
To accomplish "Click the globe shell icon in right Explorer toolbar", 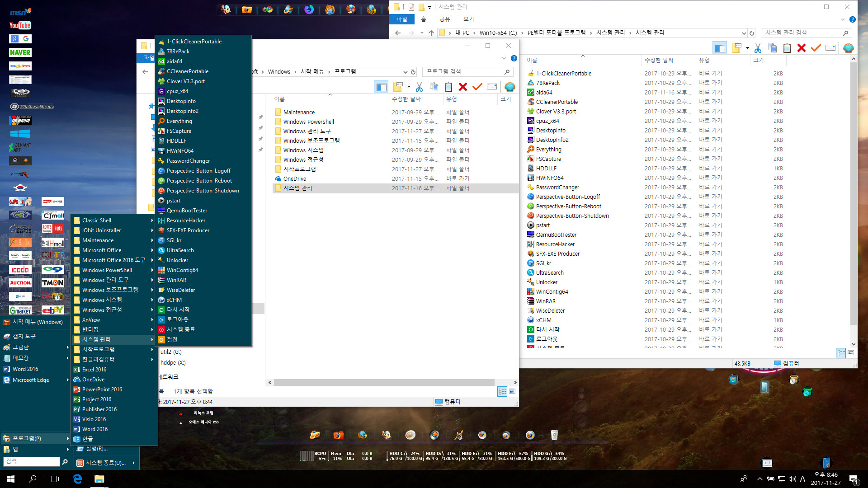I will [x=849, y=48].
